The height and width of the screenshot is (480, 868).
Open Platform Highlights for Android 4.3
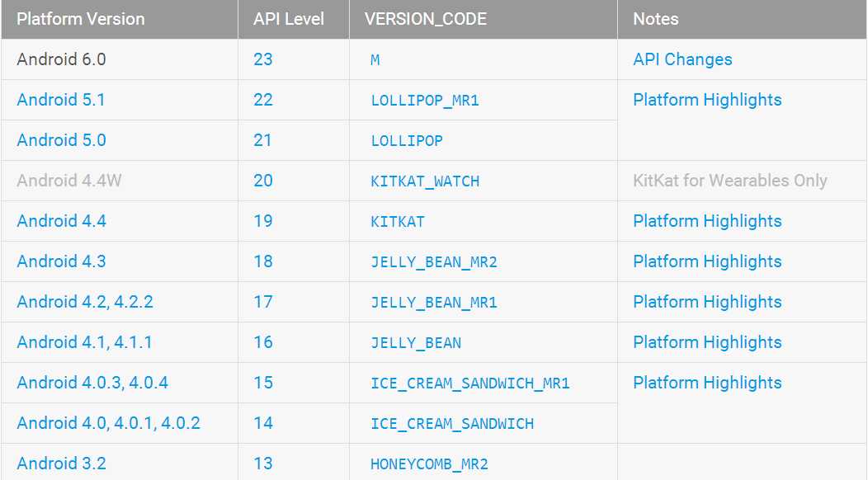707,261
